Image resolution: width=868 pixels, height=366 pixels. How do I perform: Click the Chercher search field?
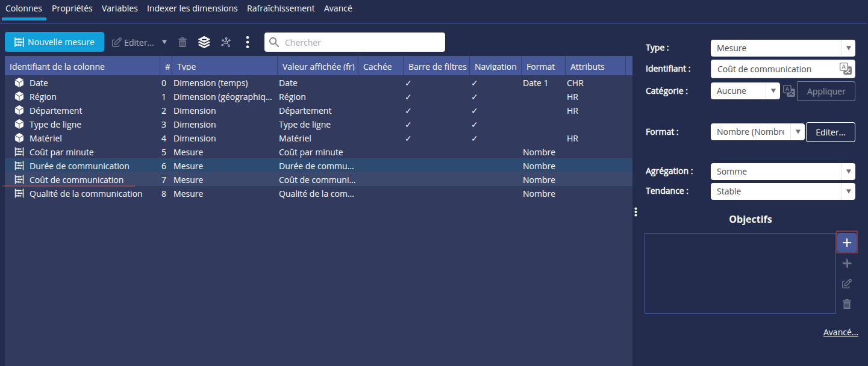[361, 42]
